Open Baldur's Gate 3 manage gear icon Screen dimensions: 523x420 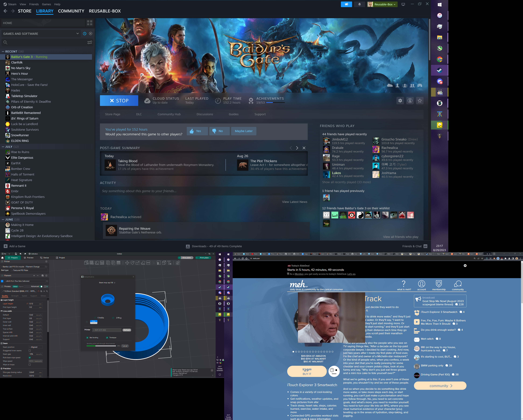(x=400, y=100)
